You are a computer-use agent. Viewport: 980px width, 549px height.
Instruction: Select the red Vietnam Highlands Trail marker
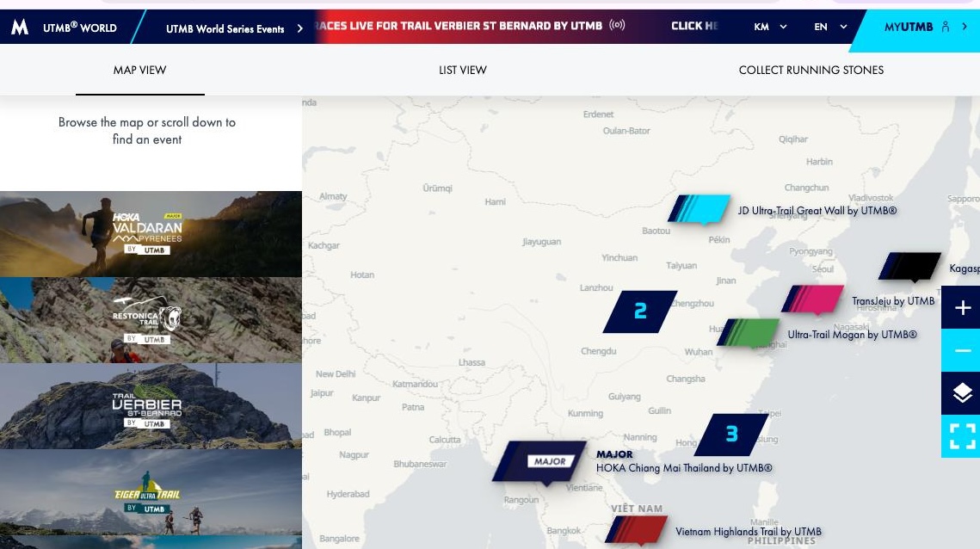pos(636,530)
